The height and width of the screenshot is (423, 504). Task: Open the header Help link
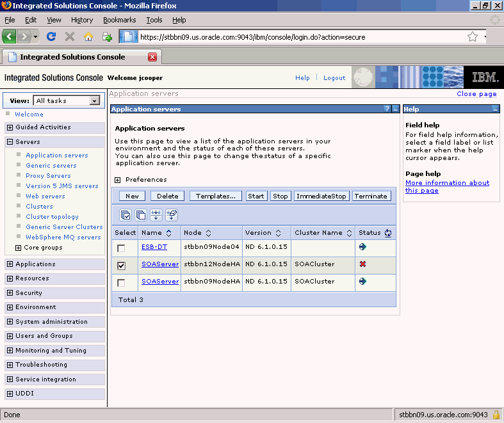[302, 77]
